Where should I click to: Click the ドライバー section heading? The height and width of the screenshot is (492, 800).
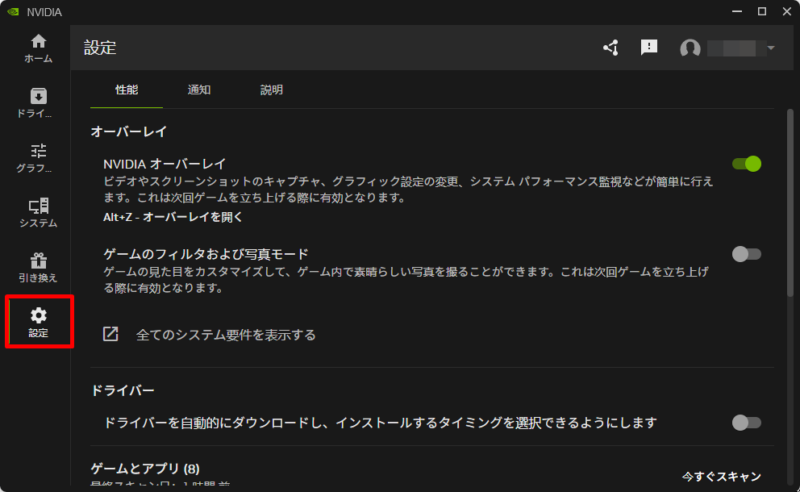point(122,390)
